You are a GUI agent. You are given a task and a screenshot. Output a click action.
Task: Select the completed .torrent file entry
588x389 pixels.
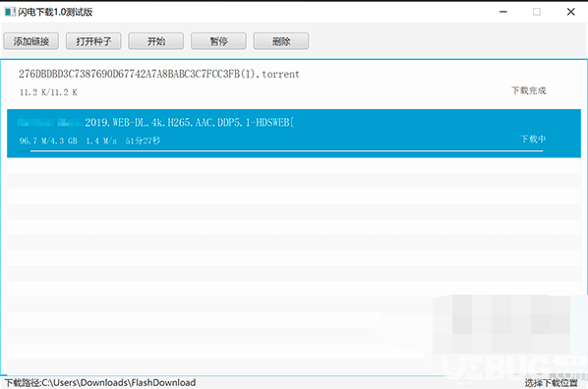pos(294,83)
